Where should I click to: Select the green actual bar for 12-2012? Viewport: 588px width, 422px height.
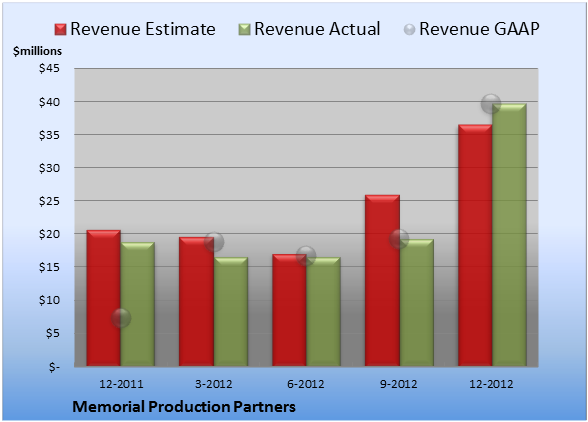tap(510, 235)
